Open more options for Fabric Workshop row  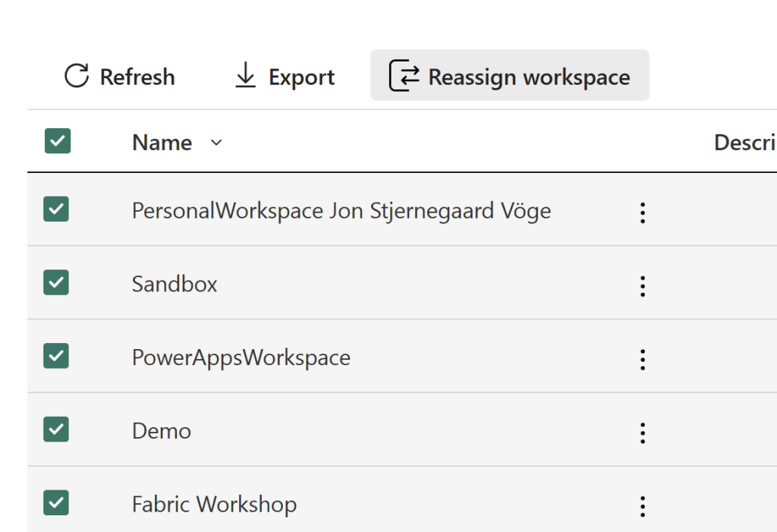(x=643, y=505)
